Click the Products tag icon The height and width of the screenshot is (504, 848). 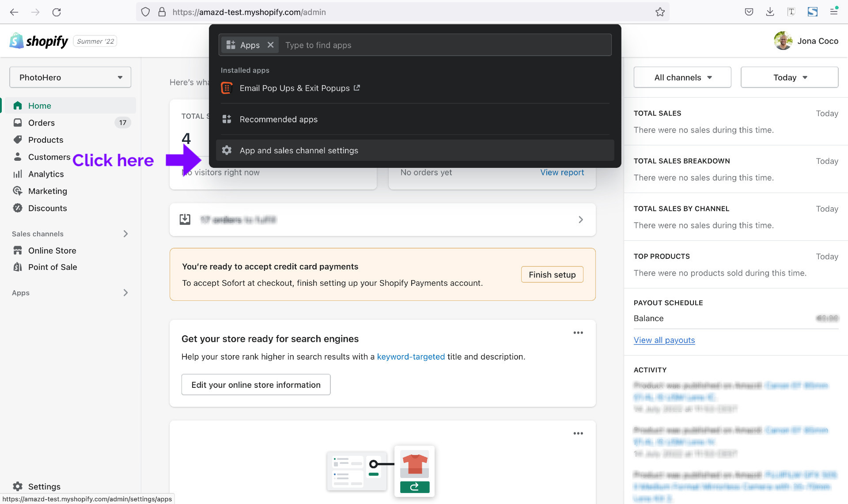point(18,140)
